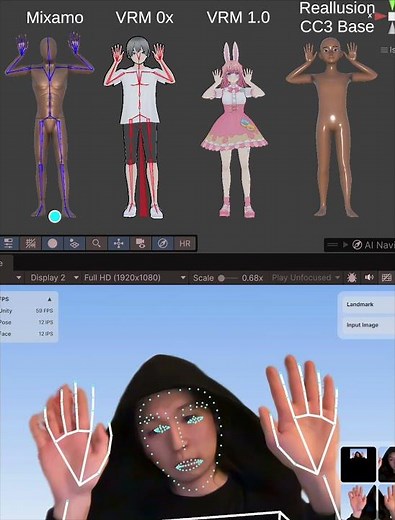Select the move/pan cross-arrows icon

point(118,243)
